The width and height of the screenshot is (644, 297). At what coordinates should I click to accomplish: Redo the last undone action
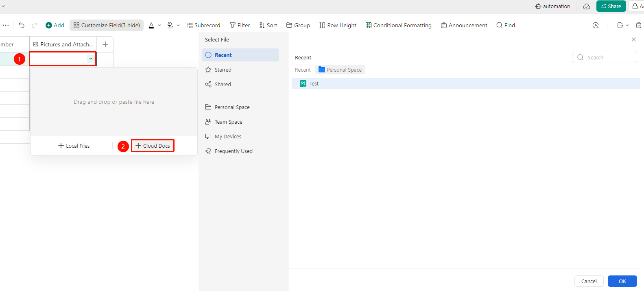[x=35, y=25]
